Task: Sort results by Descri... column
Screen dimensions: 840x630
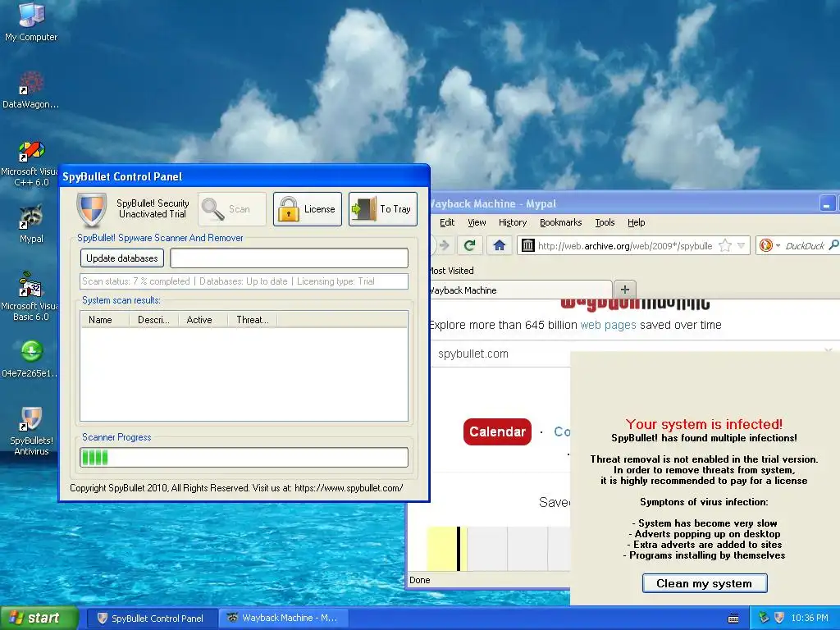Action: [x=153, y=320]
